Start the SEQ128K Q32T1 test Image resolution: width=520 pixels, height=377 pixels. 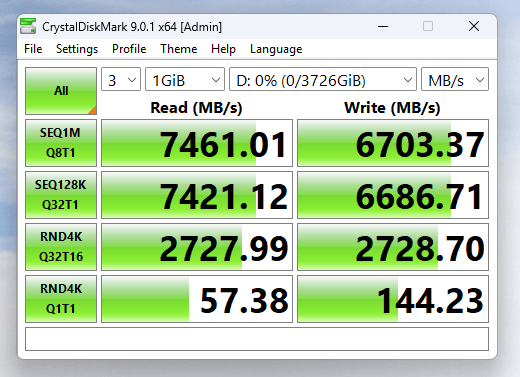61,195
